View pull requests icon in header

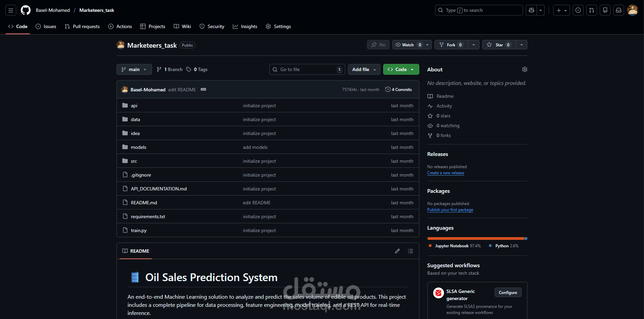[x=591, y=10]
